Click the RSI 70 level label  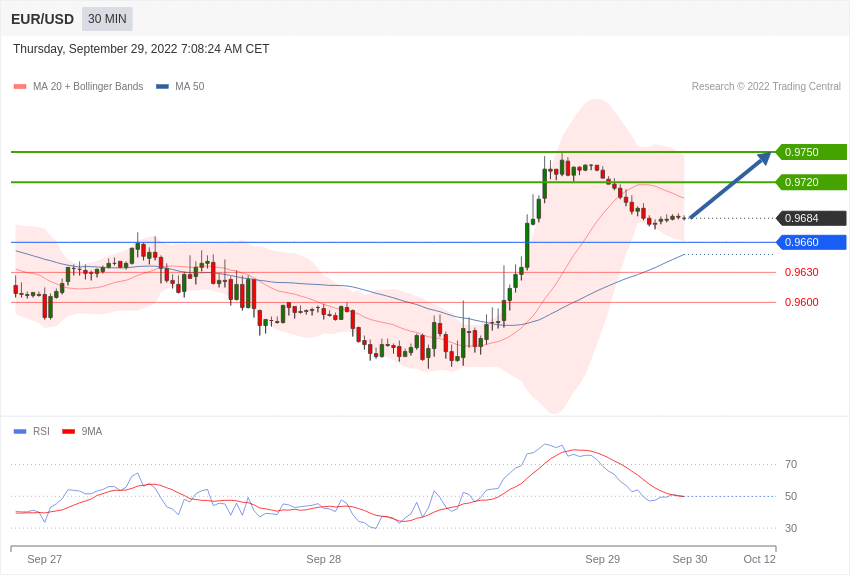pos(791,464)
